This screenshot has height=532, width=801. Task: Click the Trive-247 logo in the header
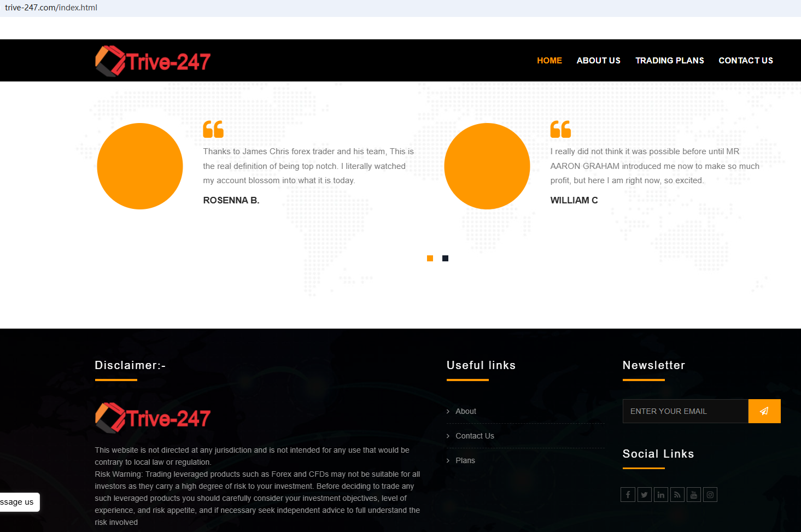tap(153, 61)
